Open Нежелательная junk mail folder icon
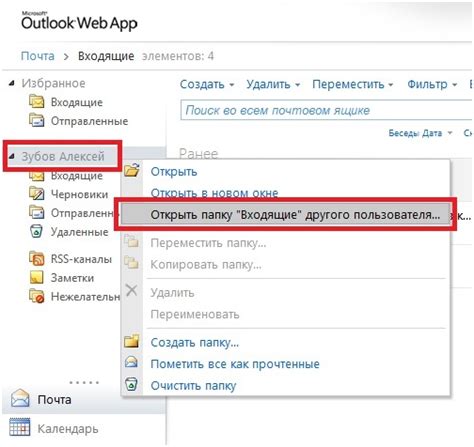This screenshot has width=474, height=447. [36, 296]
